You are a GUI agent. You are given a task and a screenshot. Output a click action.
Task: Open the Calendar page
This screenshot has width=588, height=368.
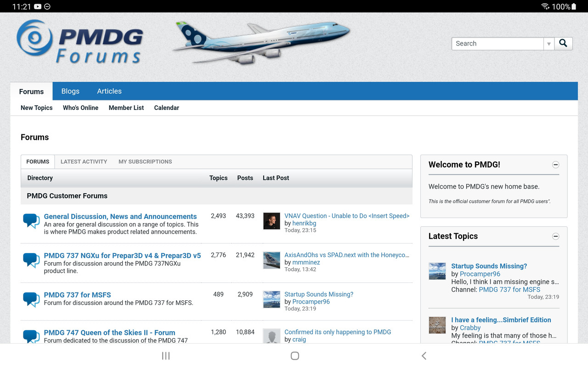point(167,108)
